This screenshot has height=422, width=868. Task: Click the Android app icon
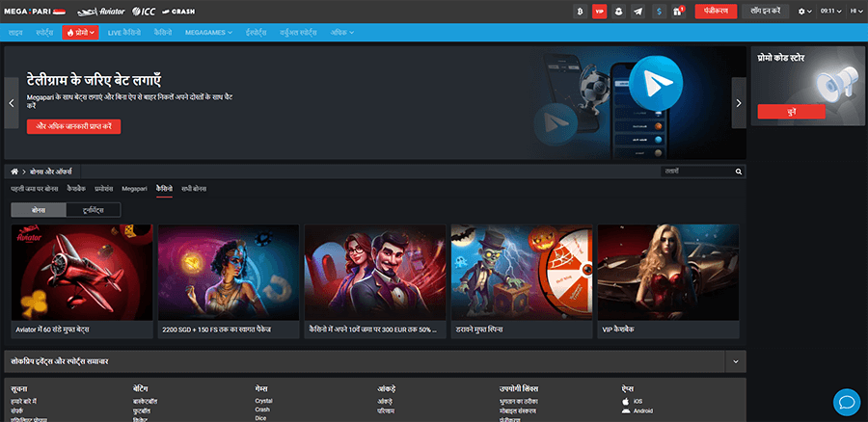(x=626, y=411)
